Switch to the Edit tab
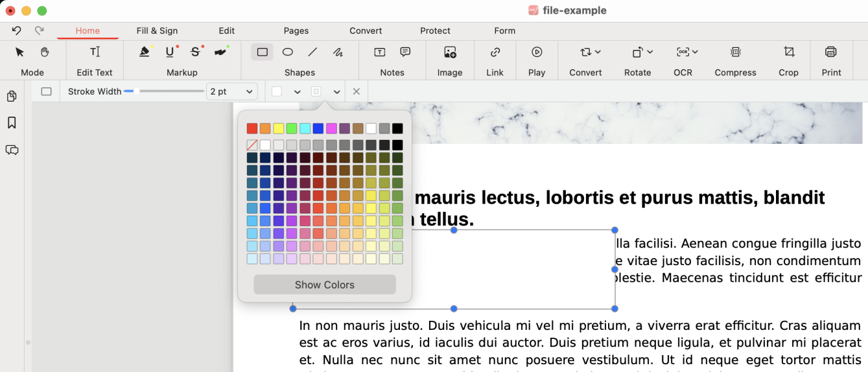 tap(226, 30)
